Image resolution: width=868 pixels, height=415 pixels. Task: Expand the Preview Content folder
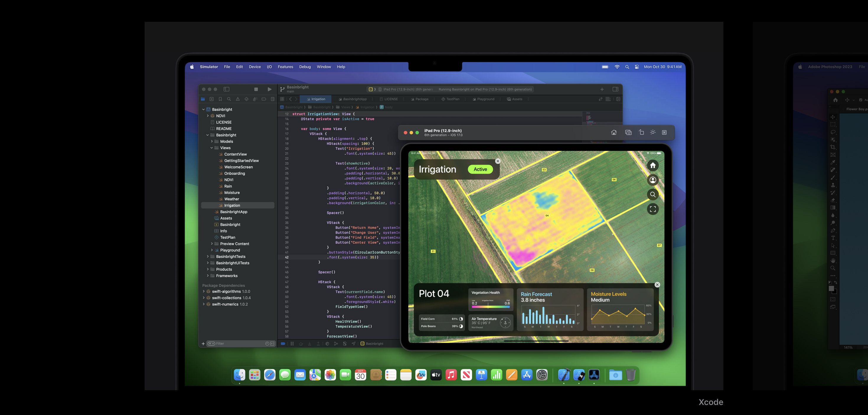(x=212, y=244)
